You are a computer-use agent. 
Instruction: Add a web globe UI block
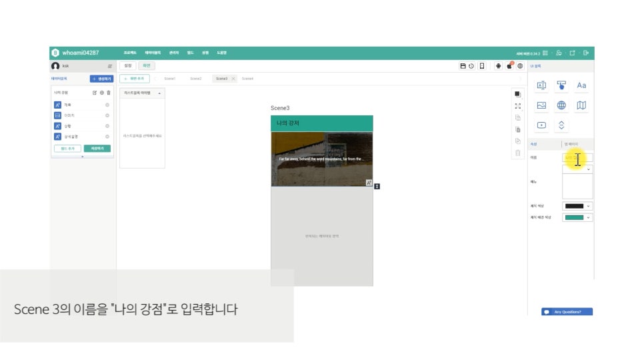[561, 105]
